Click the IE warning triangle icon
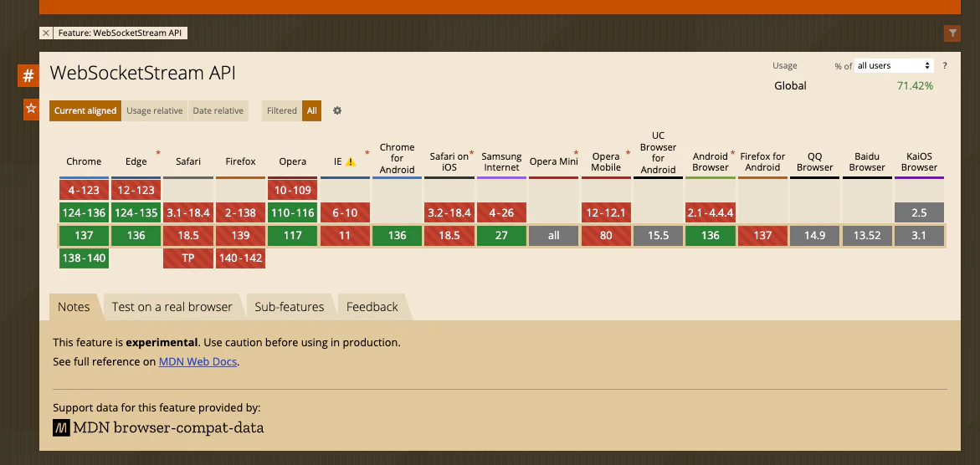The image size is (980, 465). coord(351,162)
